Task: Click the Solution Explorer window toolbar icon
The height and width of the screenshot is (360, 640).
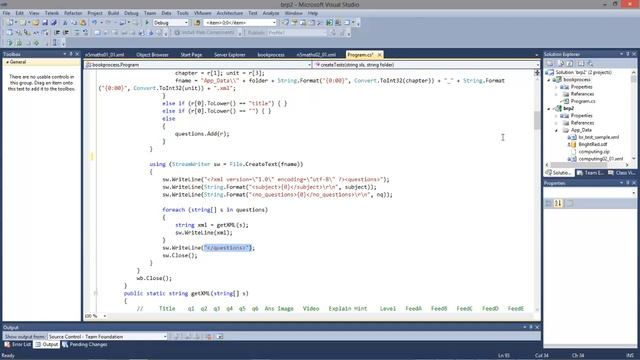Action: click(x=286, y=23)
